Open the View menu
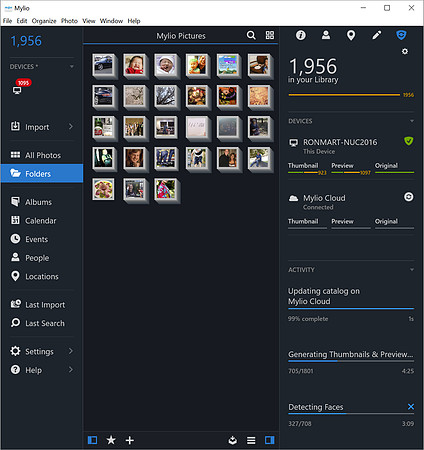The width and height of the screenshot is (424, 450). coord(89,21)
